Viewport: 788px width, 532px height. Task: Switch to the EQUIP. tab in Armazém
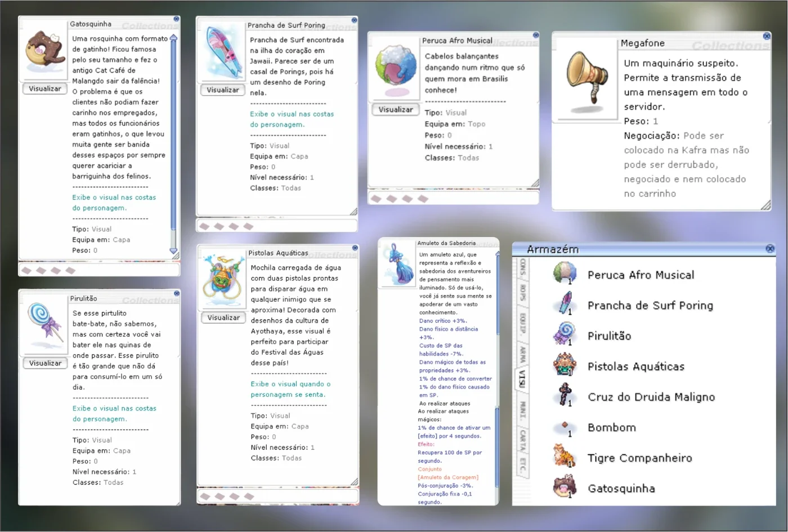(x=522, y=324)
